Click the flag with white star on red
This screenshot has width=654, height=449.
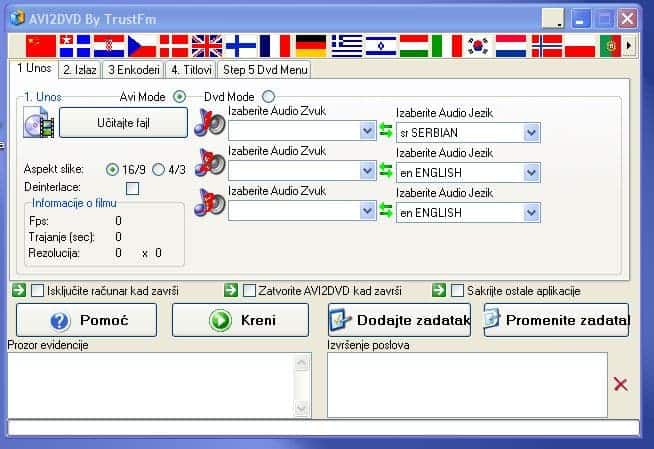(x=75, y=46)
